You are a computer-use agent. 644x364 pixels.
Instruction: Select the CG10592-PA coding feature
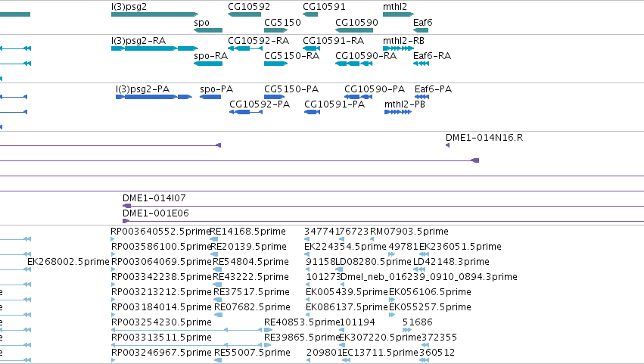pyautogui.click(x=246, y=112)
